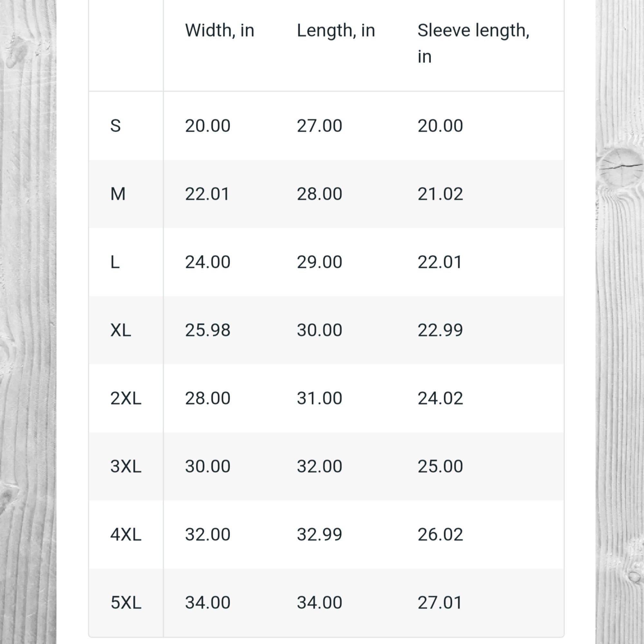
Task: Select the M size row label
Action: (x=118, y=194)
